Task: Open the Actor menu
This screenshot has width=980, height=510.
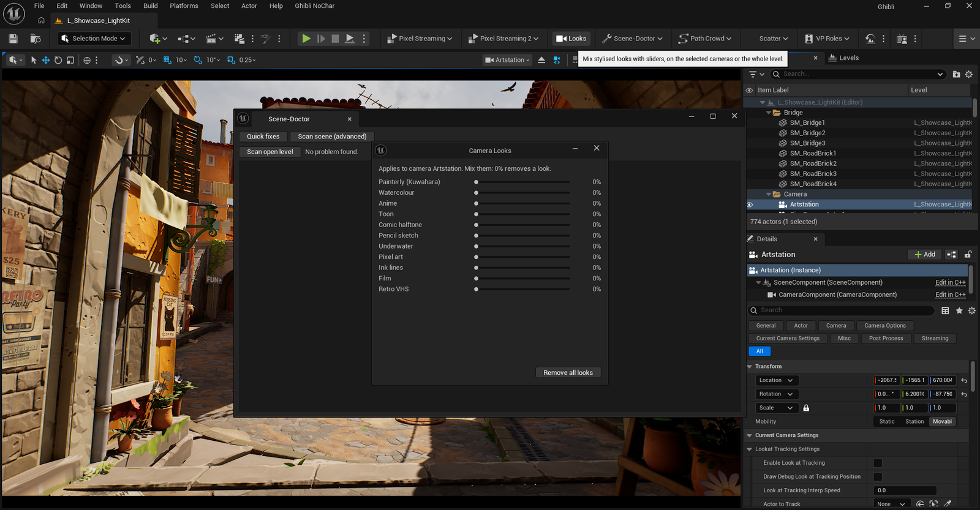Action: (x=249, y=6)
